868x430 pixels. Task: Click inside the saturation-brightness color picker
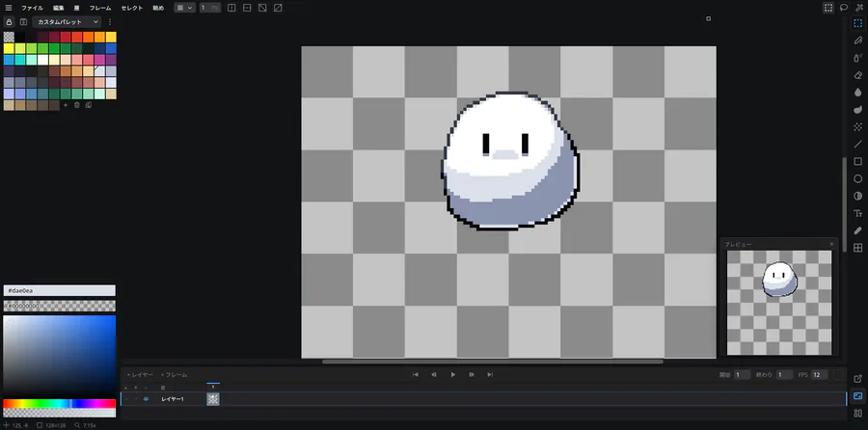[59, 355]
